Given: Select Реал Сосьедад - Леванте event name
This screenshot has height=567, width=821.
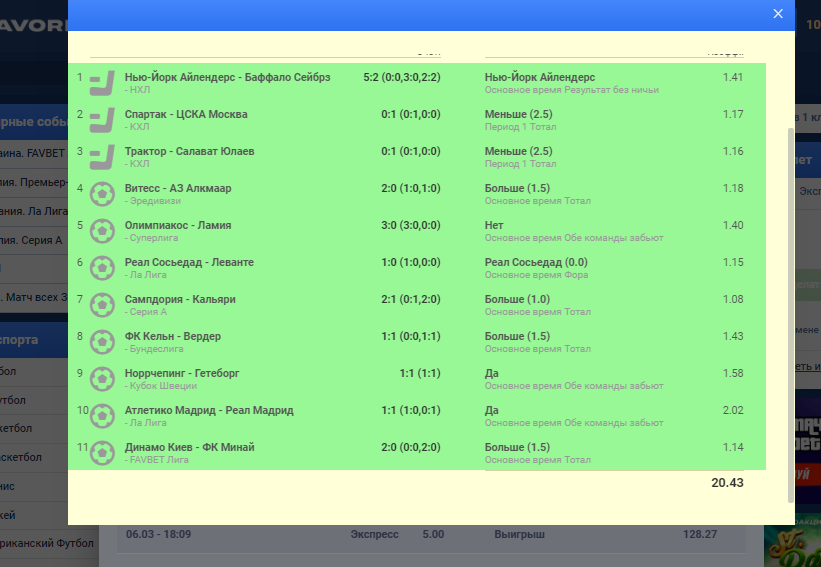Looking at the screenshot, I should (189, 262).
